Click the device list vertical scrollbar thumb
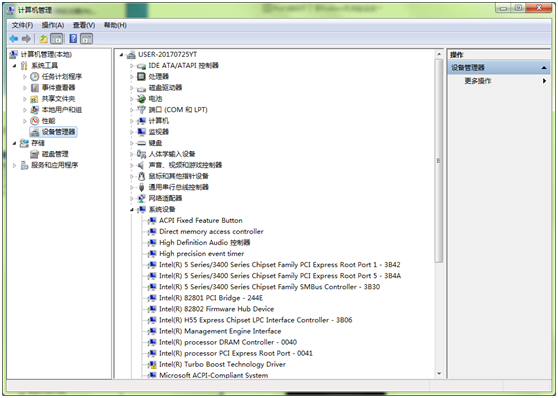 pos(439,161)
